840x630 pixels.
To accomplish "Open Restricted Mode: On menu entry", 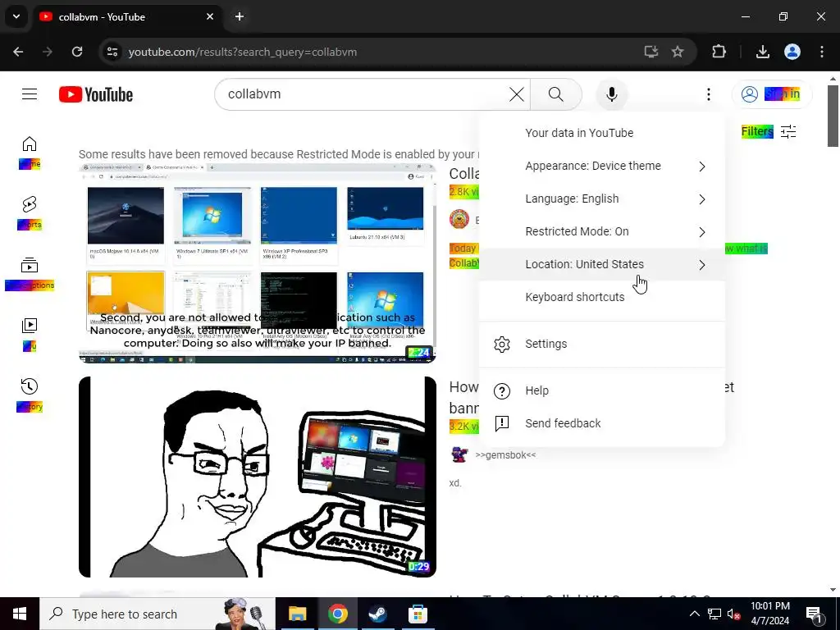I will point(602,231).
